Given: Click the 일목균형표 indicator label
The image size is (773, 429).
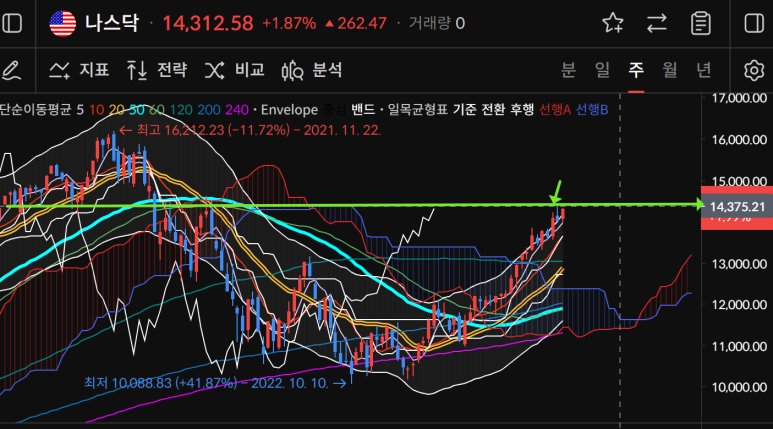Looking at the screenshot, I should click(418, 109).
